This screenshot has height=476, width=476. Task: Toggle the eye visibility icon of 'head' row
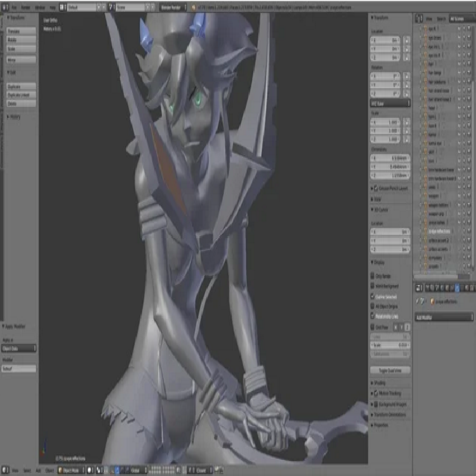459,108
